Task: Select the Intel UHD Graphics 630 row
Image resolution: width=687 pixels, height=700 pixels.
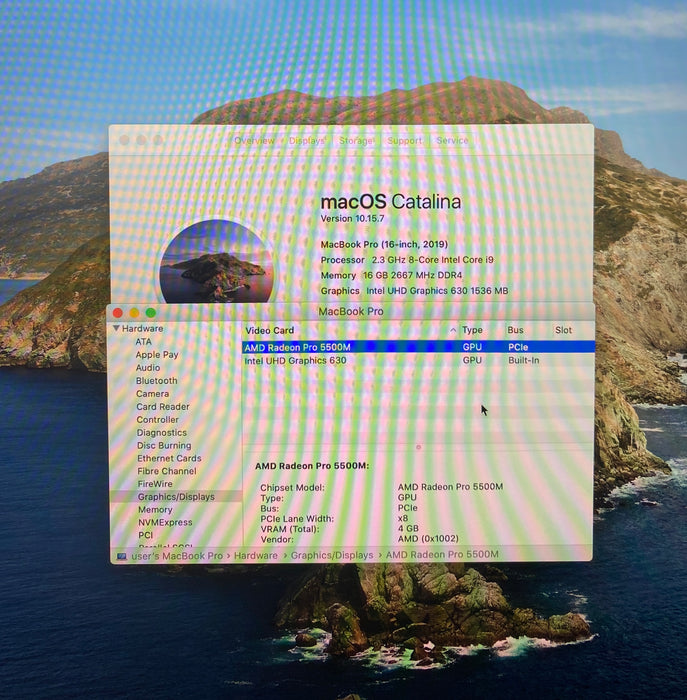Action: [x=419, y=360]
